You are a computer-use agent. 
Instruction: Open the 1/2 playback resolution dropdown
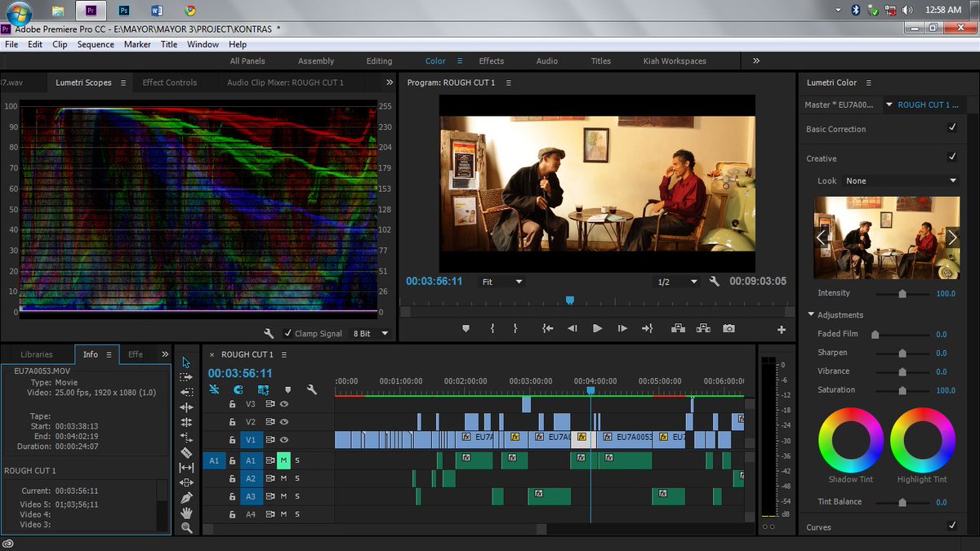coord(678,282)
